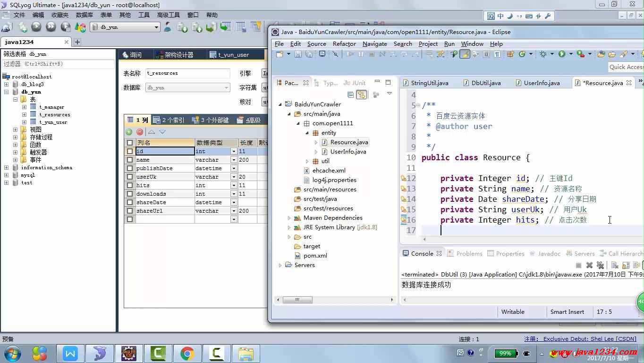
Task: Click the 表名 t_resources input field
Action: pyautogui.click(x=187, y=73)
